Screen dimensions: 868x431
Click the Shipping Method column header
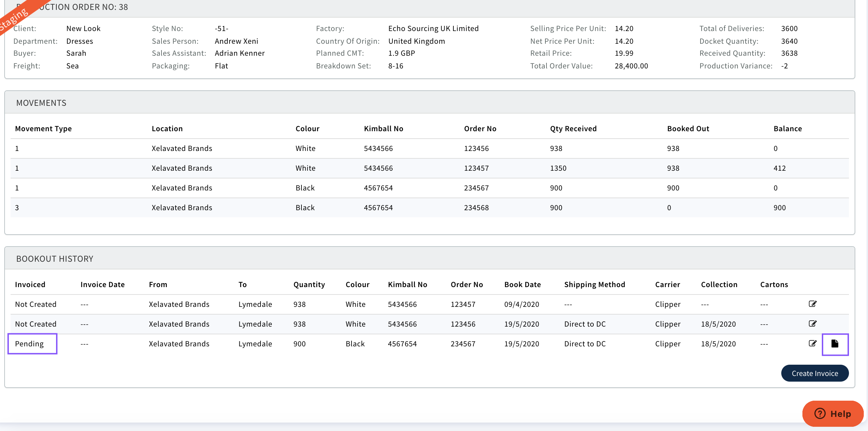point(594,285)
